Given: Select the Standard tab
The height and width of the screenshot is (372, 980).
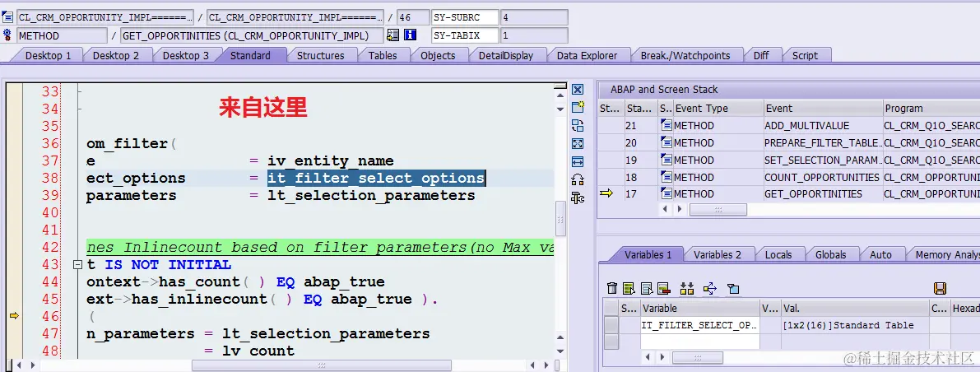Looking at the screenshot, I should point(251,55).
